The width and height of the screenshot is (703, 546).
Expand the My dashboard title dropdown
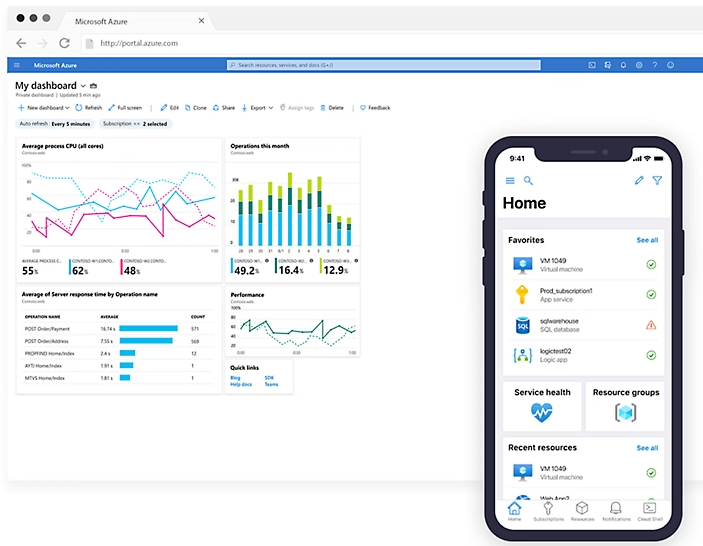(83, 86)
